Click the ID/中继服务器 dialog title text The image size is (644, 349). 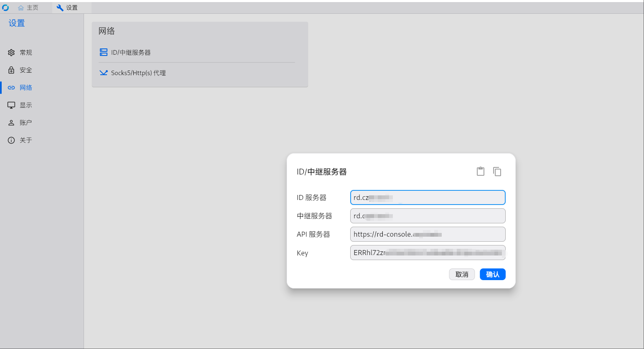322,172
